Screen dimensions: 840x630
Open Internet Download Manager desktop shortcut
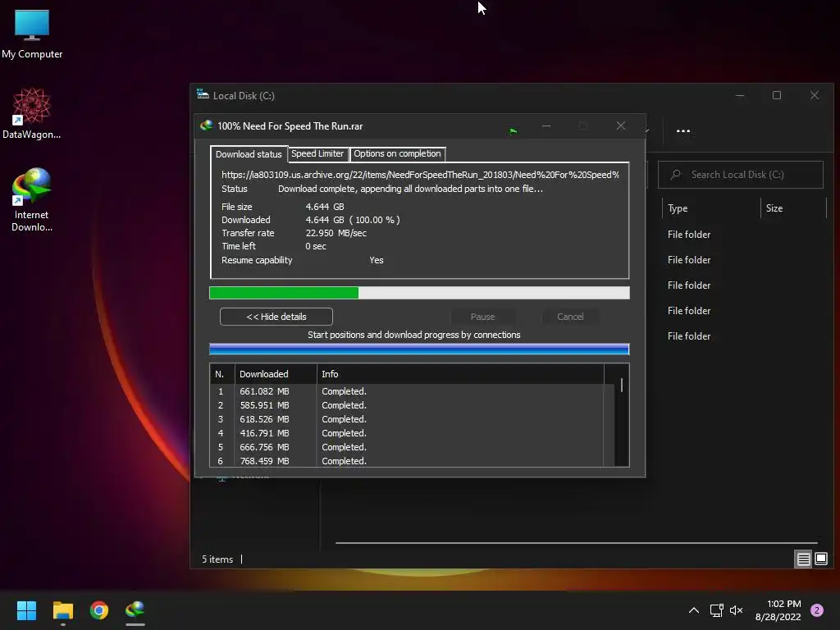(x=32, y=199)
